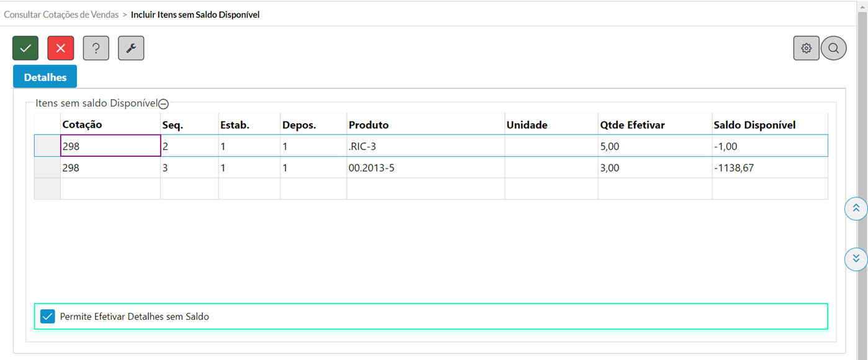The width and height of the screenshot is (868, 360).
Task: Click the Incluir Itens sem Saldo Disponível breadcrumb
Action: pyautogui.click(x=195, y=14)
